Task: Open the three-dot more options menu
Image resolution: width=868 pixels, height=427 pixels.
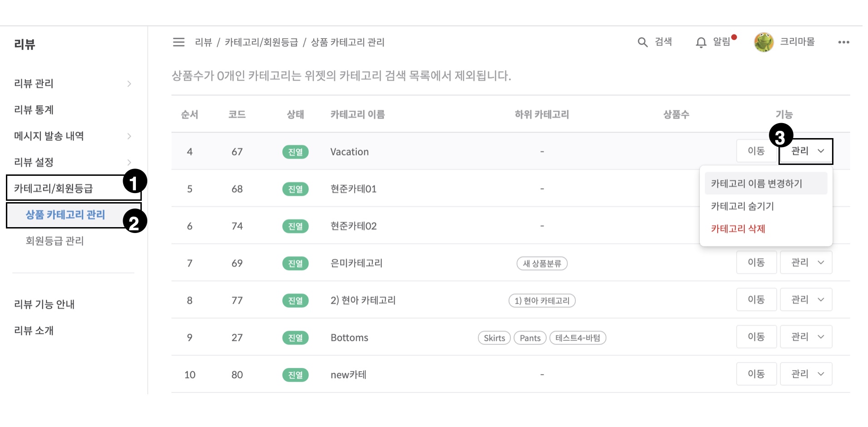Action: coord(843,42)
